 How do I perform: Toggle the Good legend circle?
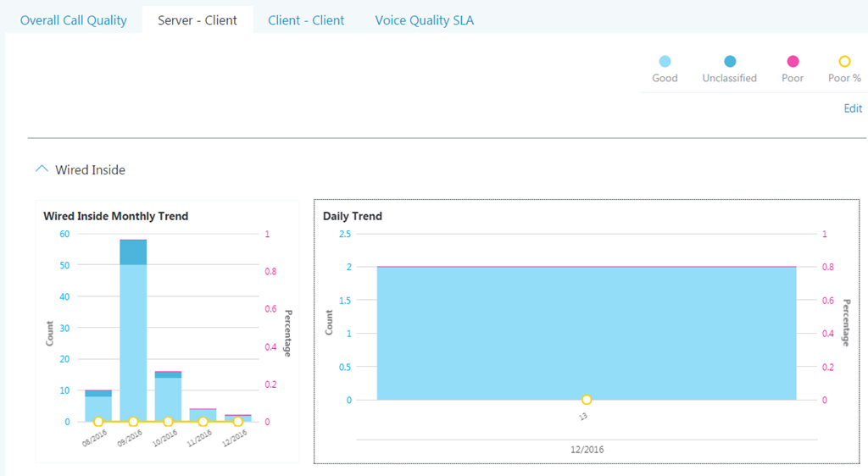pyautogui.click(x=665, y=61)
